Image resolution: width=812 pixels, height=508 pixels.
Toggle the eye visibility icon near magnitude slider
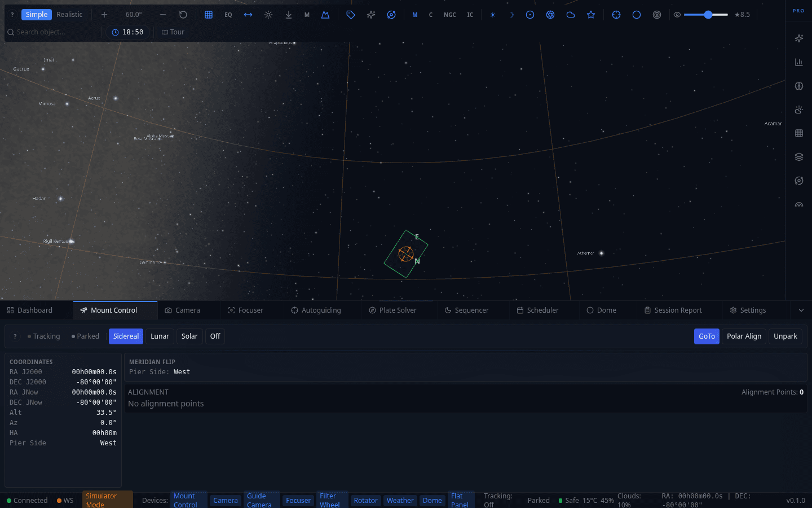(x=677, y=15)
